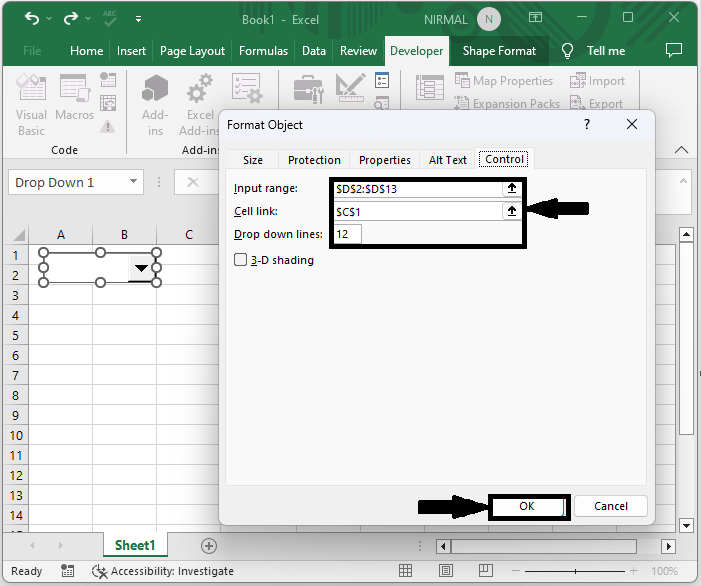Image resolution: width=701 pixels, height=586 pixels.
Task: Open the Add-ins hexagon button
Action: (155, 105)
